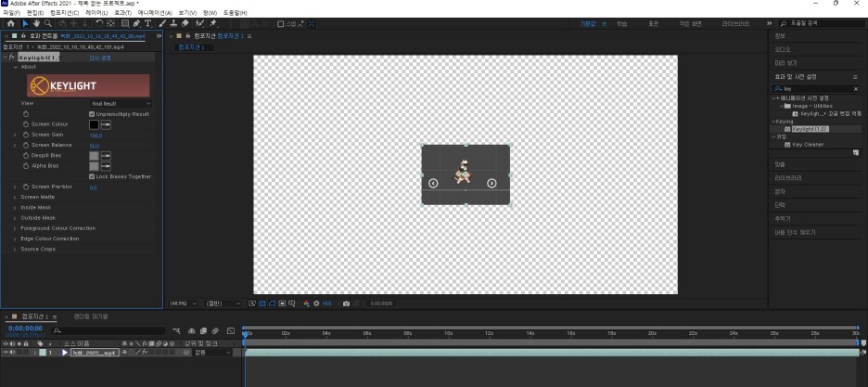Click the 다시 설정 reset link

click(100, 58)
